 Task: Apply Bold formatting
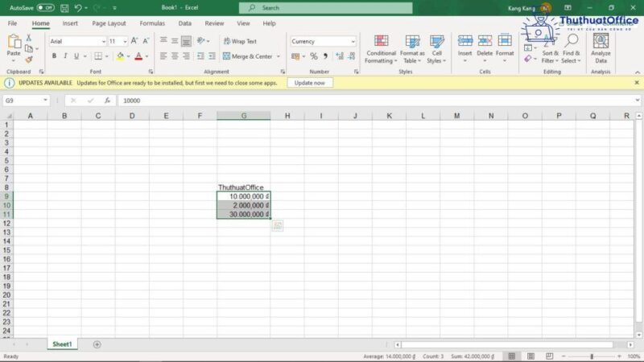click(x=54, y=56)
